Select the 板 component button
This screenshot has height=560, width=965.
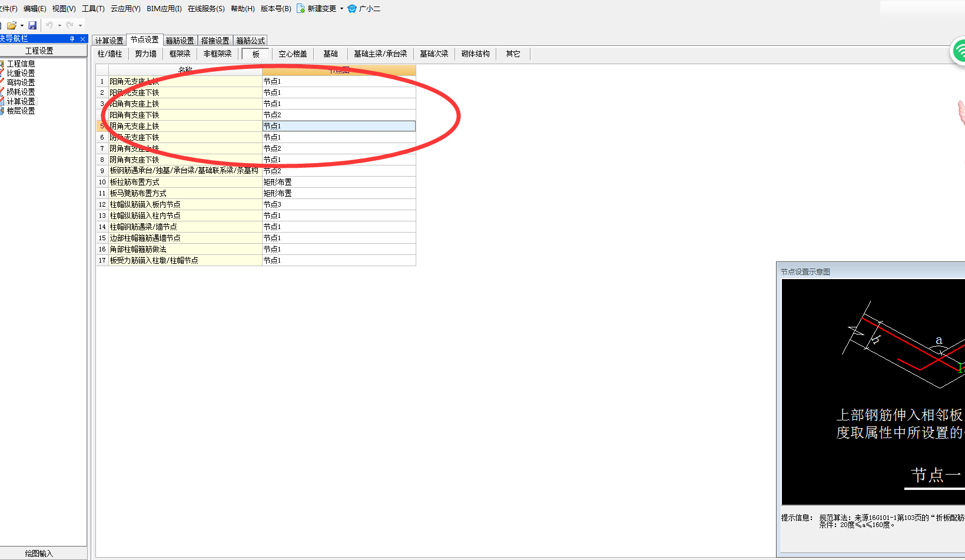[x=256, y=54]
